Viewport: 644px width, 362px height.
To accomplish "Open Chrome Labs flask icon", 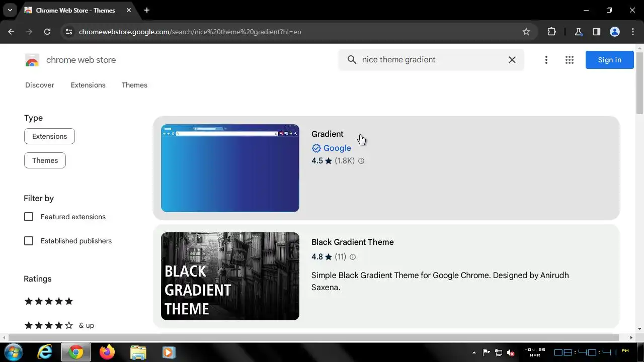I will click(578, 32).
